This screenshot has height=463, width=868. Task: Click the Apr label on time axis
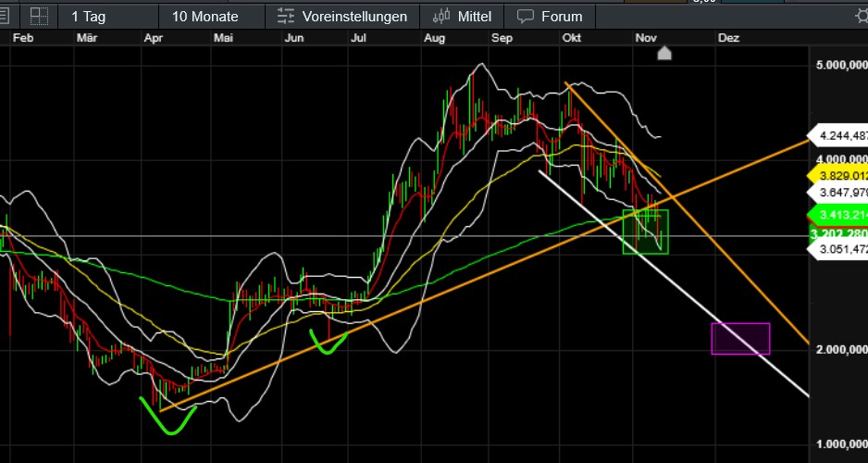click(x=154, y=38)
